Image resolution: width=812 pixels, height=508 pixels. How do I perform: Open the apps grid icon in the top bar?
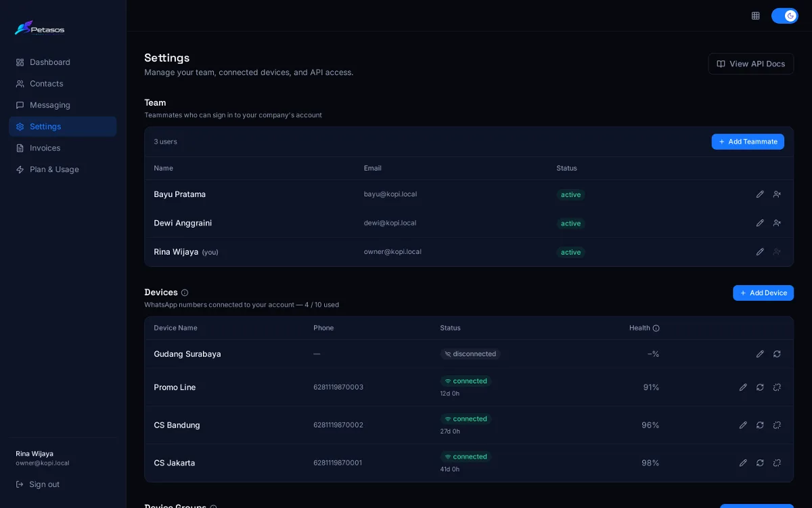coord(756,16)
